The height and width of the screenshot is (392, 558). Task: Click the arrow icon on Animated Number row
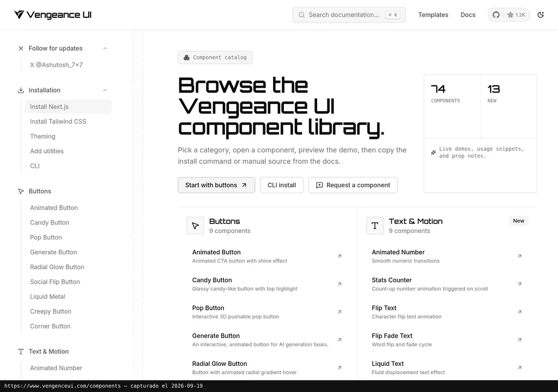[519, 256]
